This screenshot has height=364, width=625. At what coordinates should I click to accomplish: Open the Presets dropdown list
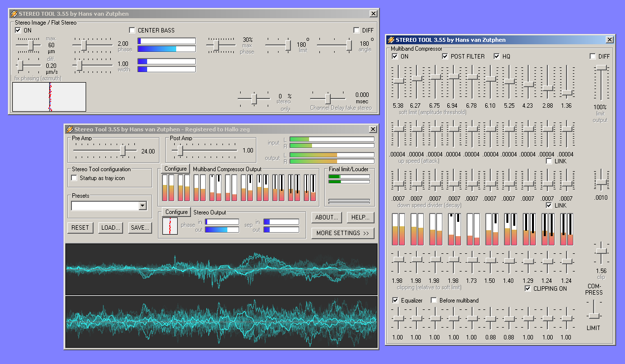coord(143,206)
